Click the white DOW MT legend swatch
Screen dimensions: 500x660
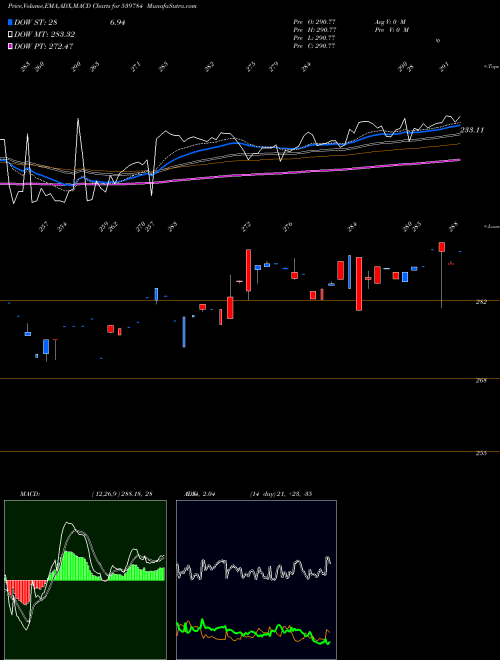[x=10, y=34]
